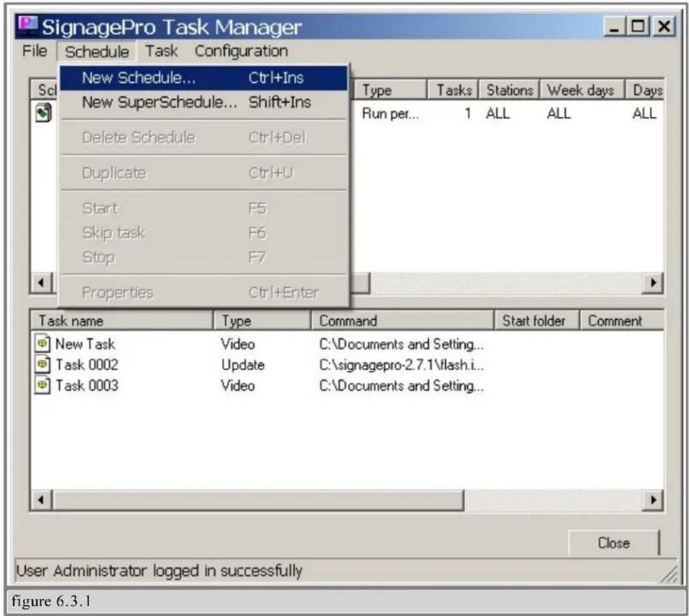Click the Task 0002 row icon

(42, 364)
